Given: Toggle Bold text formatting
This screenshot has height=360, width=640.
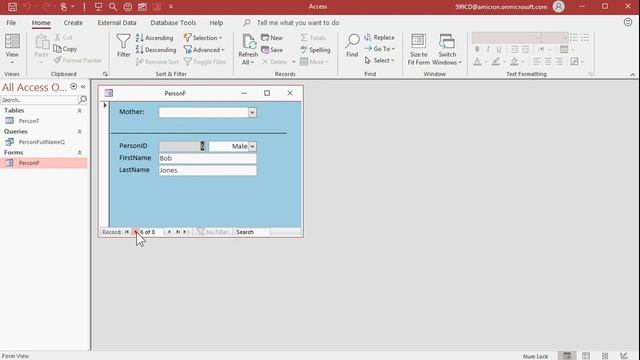Looking at the screenshot, I should pos(477,49).
